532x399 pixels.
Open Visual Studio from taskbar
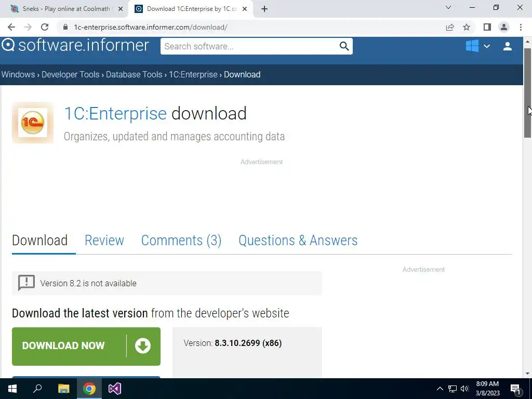click(115, 389)
